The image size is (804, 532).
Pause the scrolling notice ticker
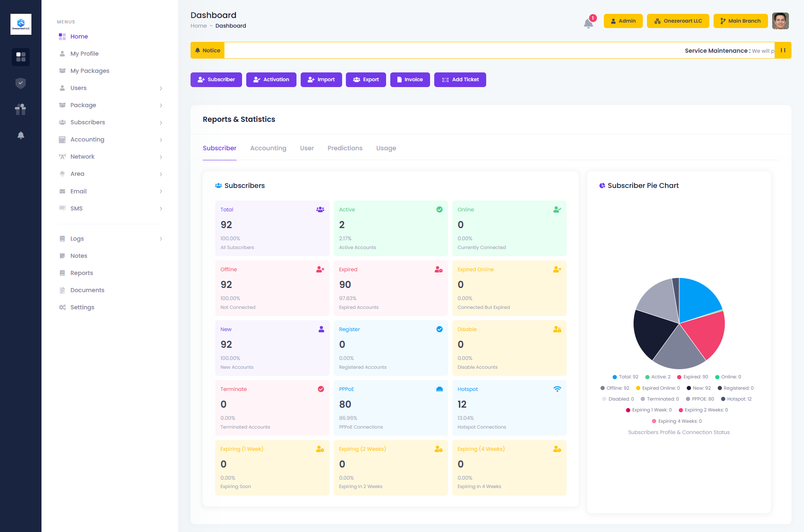tap(783, 50)
